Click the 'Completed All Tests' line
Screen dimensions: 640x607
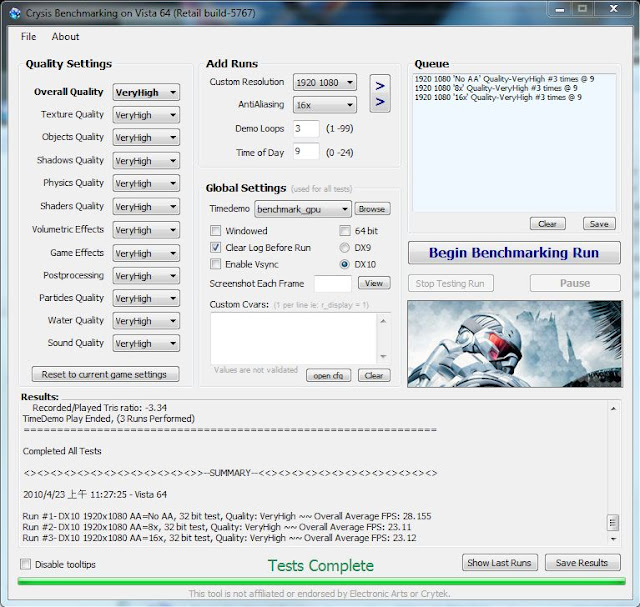[62, 451]
